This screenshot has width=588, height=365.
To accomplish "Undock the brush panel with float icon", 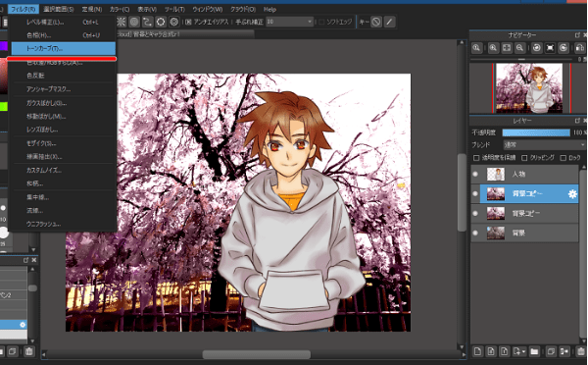I will [x=25, y=260].
